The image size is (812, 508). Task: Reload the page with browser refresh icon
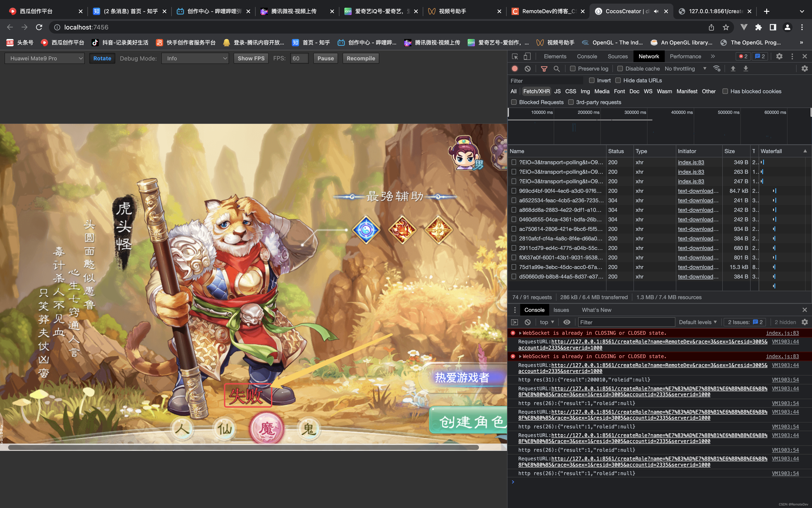pos(39,27)
